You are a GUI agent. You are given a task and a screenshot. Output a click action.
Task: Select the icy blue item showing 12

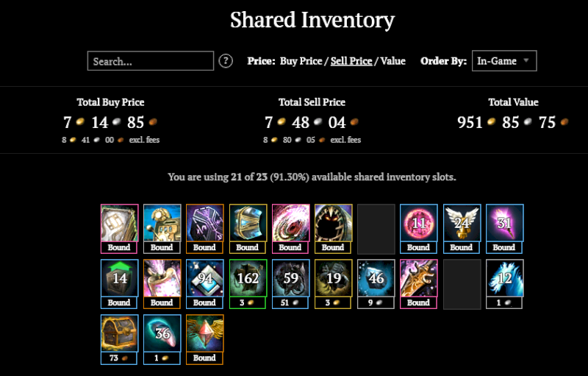pos(504,278)
